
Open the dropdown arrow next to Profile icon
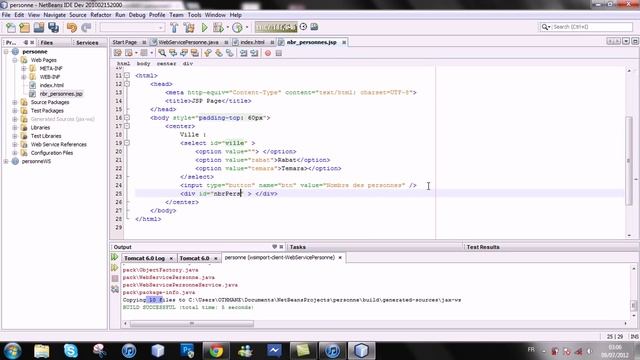coord(247,27)
